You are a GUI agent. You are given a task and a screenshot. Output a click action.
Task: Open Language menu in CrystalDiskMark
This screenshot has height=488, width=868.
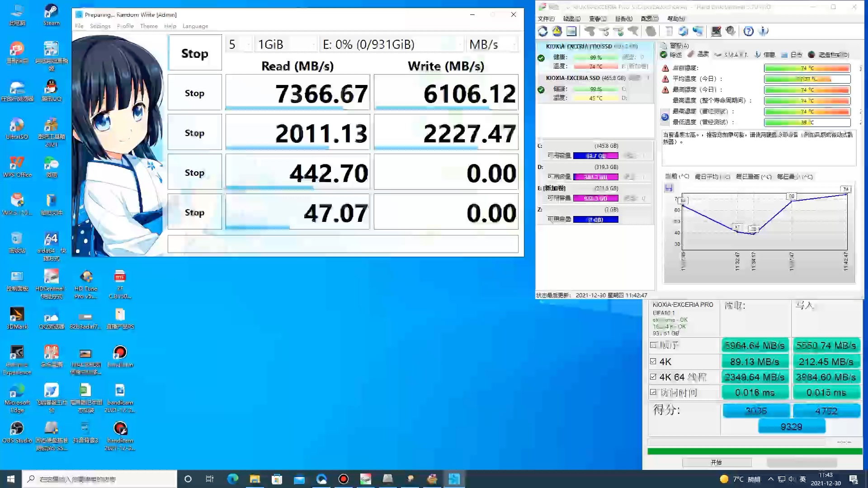(195, 26)
